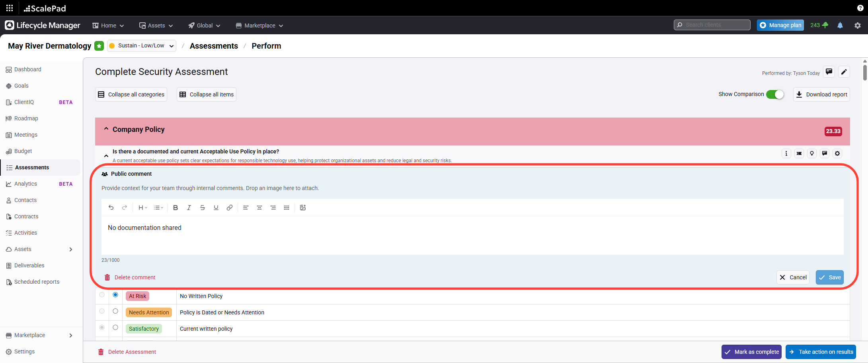Viewport: 868px width, 363px height.
Task: Collapse the Company Policy category
Action: (106, 129)
